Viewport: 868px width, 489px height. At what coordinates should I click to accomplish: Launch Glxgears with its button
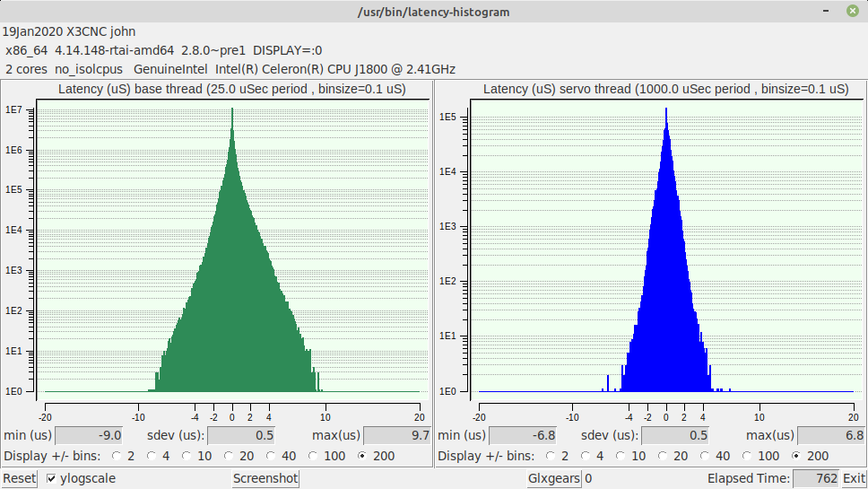(554, 479)
